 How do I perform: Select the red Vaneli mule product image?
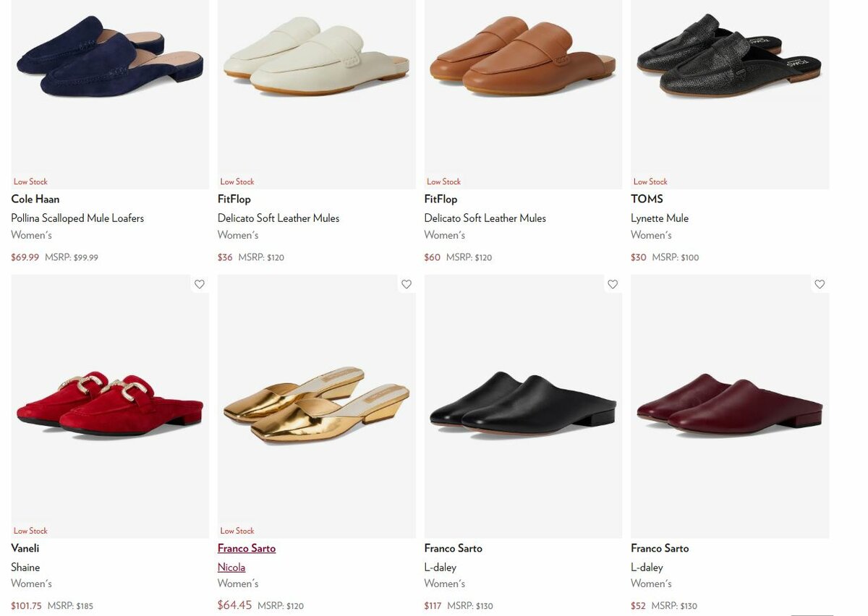coord(110,403)
